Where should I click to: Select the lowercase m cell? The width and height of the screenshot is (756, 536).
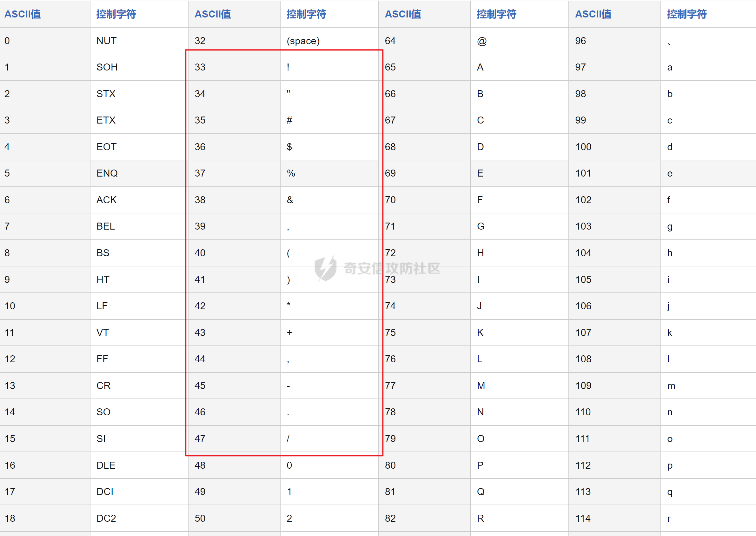[671, 386]
